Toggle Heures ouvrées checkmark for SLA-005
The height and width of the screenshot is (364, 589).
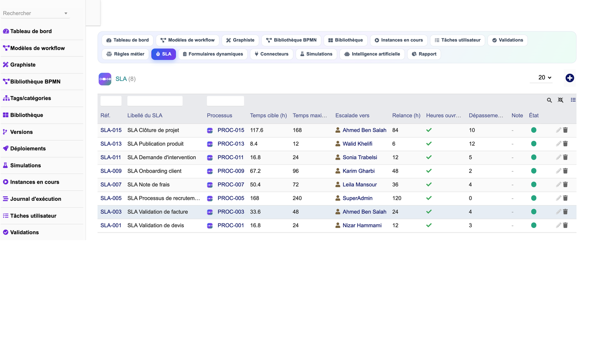pyautogui.click(x=429, y=198)
